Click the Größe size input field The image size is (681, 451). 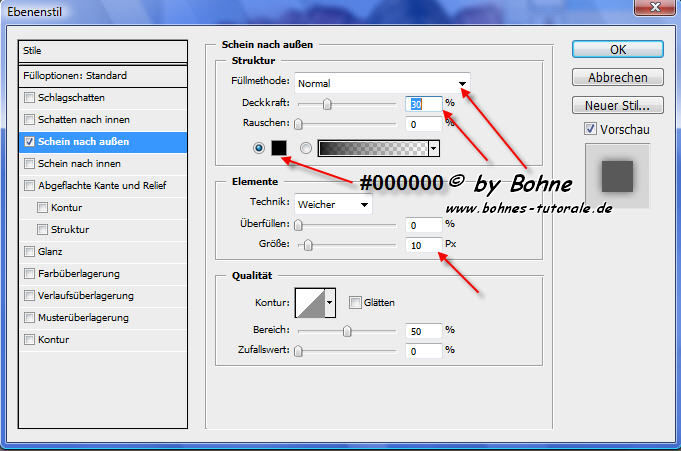click(424, 245)
